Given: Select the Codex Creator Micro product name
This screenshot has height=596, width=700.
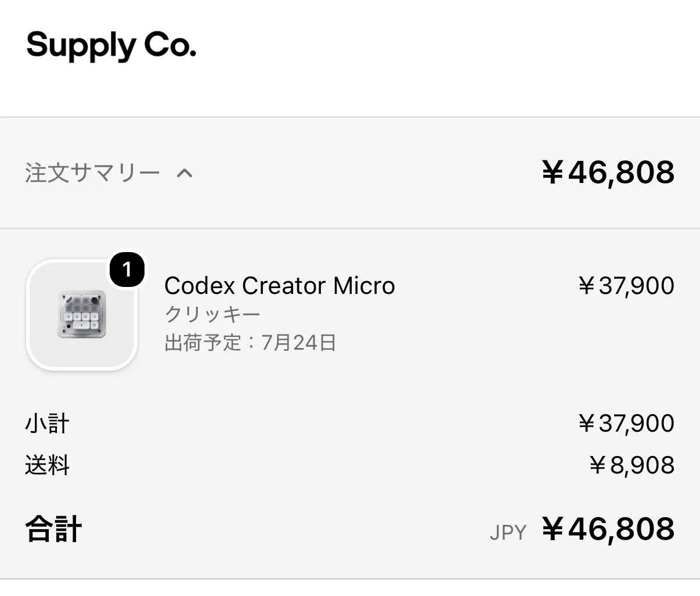Looking at the screenshot, I should 280,286.
